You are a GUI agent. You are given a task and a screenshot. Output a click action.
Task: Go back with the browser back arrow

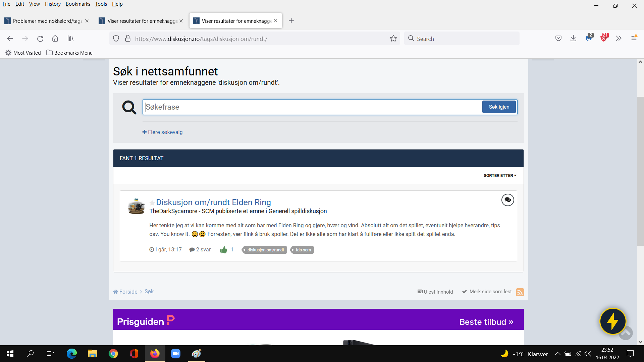click(x=10, y=39)
